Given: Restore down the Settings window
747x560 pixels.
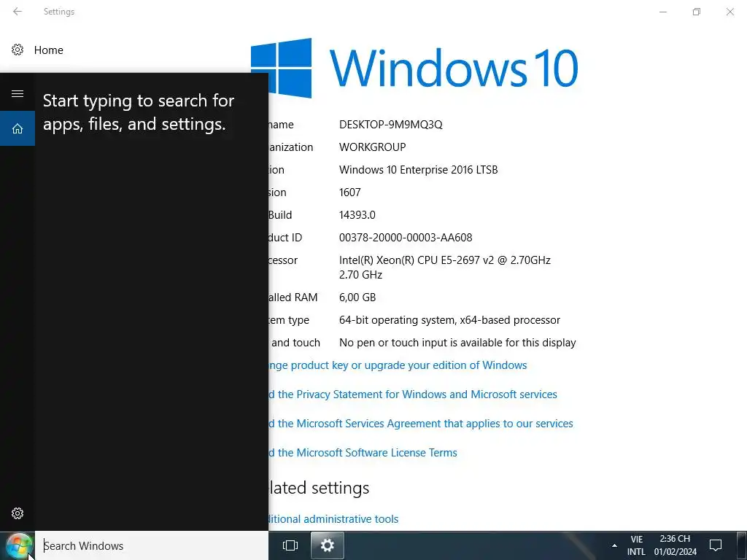Looking at the screenshot, I should click(x=697, y=12).
